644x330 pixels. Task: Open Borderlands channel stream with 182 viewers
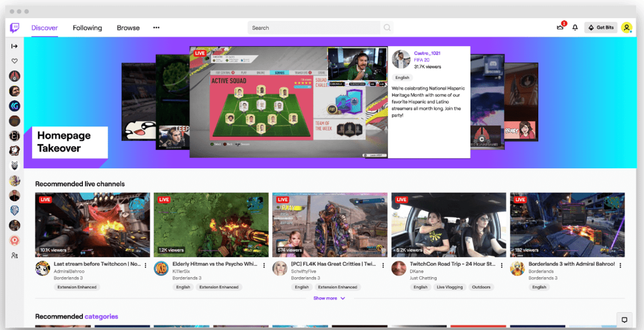[567, 225]
